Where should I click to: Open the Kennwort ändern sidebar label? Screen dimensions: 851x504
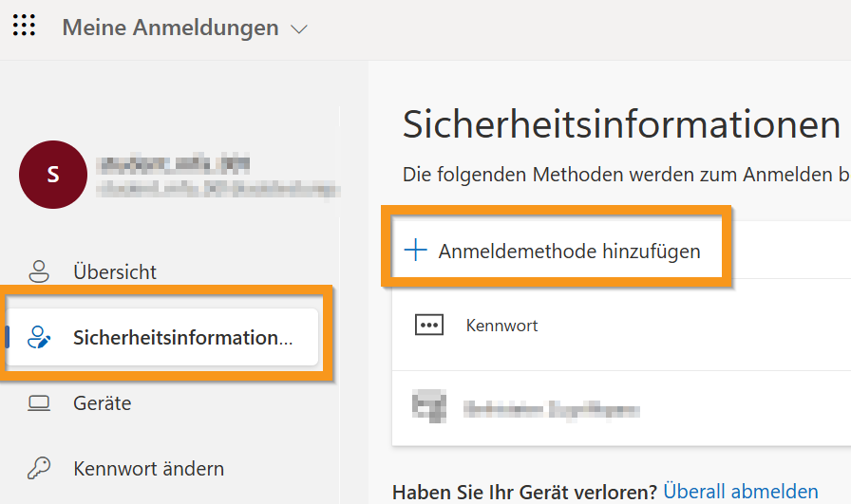click(148, 469)
